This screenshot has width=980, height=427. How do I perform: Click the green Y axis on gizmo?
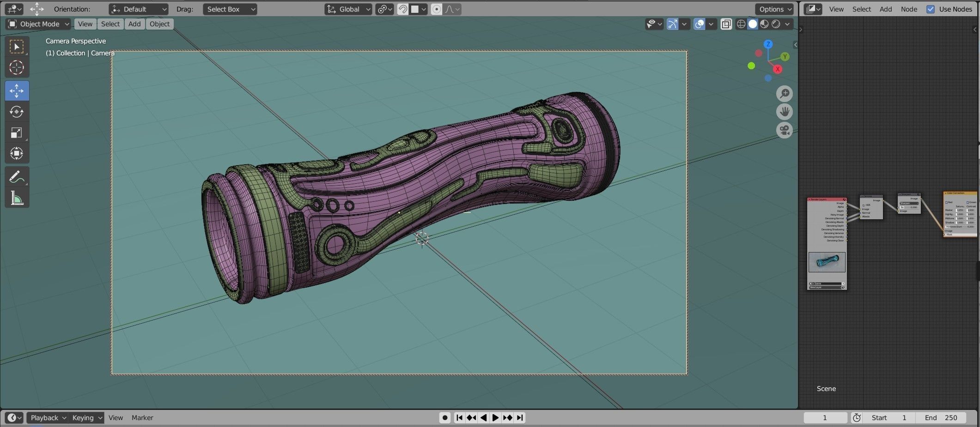click(x=785, y=56)
